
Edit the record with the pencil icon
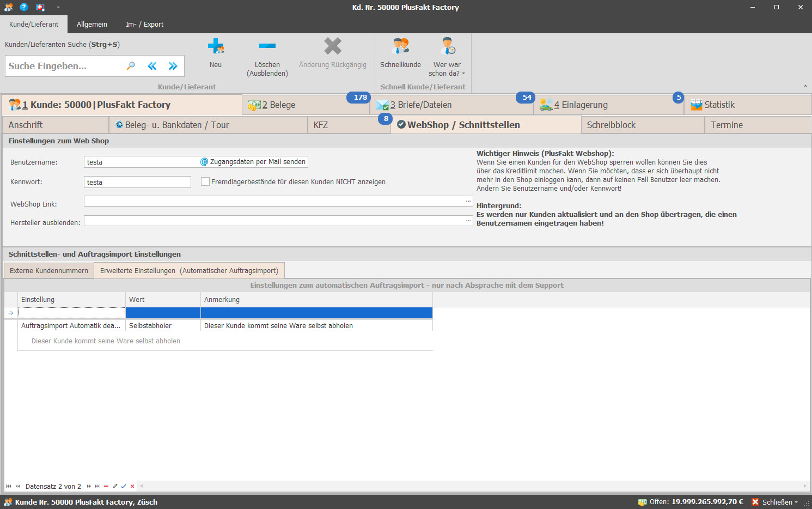coord(115,486)
